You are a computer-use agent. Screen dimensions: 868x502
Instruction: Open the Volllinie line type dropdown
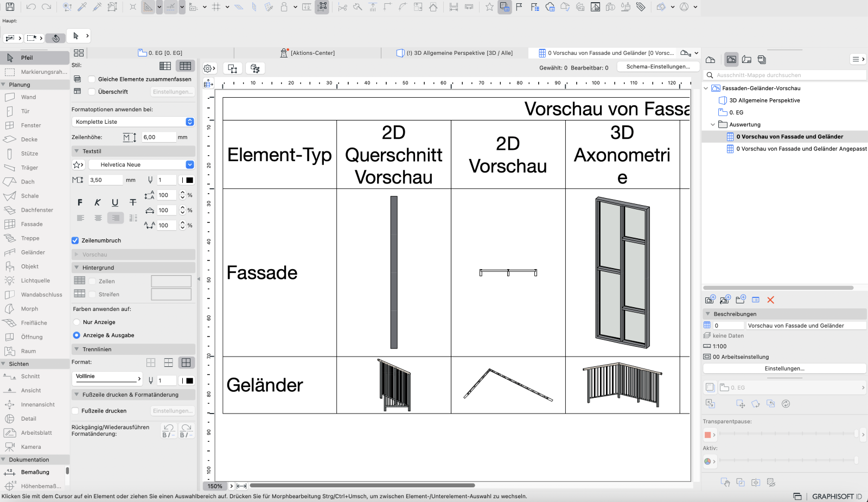107,378
